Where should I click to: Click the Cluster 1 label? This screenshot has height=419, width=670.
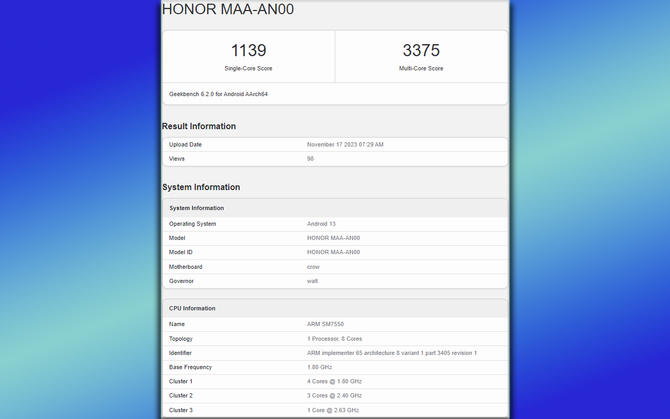pos(181,381)
